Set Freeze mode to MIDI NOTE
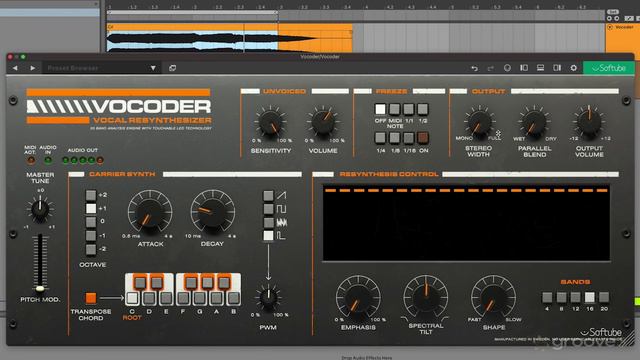This screenshot has height=360, width=640. 394,109
